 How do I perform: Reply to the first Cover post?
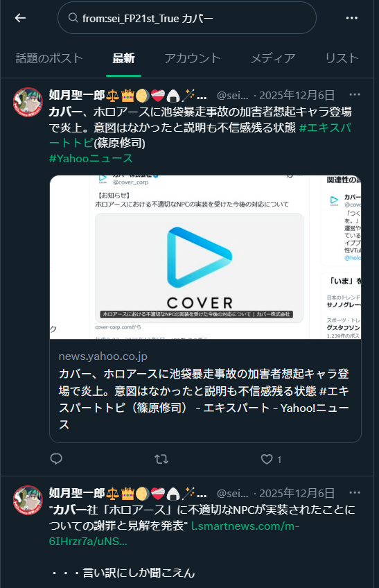56,458
